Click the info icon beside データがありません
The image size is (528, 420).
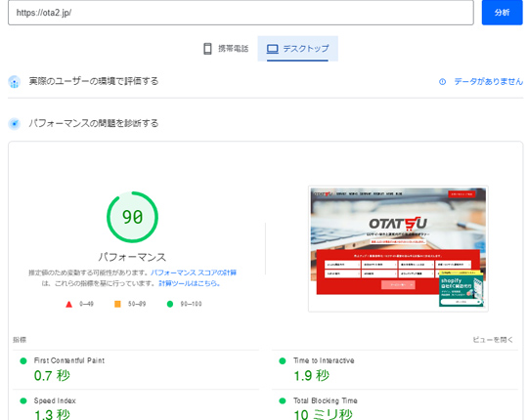[443, 82]
